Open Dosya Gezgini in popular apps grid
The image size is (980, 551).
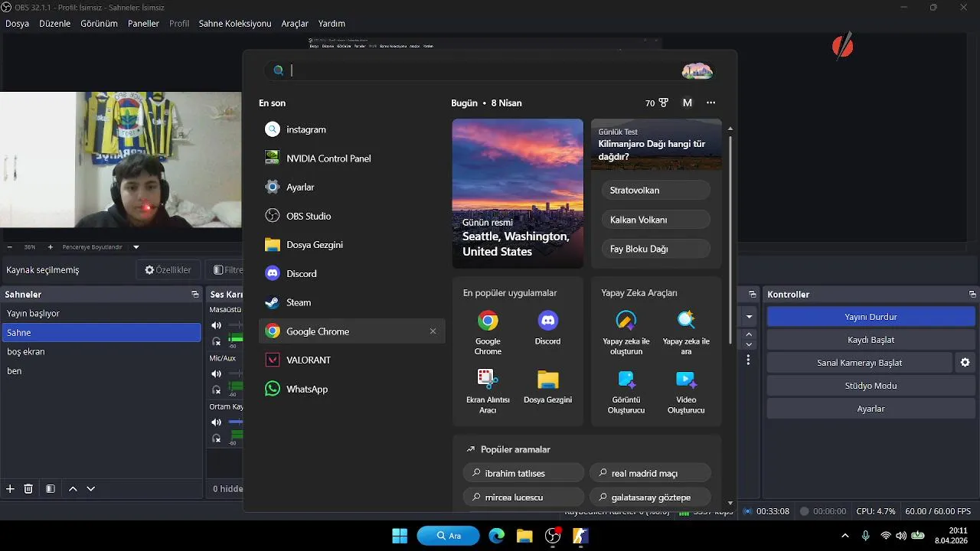click(547, 387)
